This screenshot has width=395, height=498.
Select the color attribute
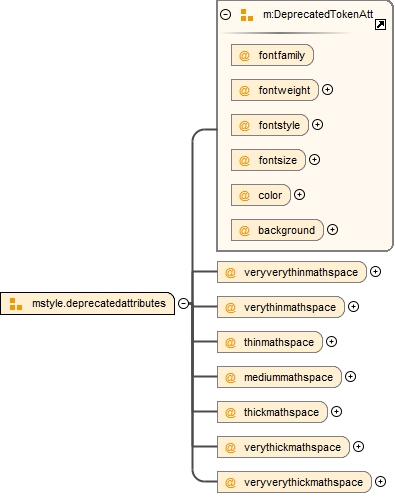[x=261, y=195]
